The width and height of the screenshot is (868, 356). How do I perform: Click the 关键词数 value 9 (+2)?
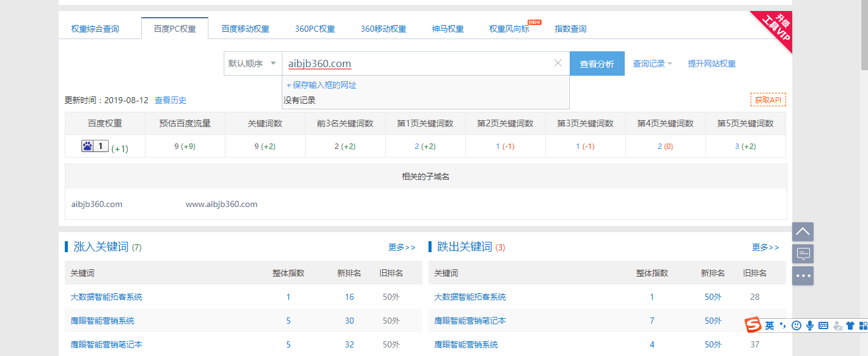click(x=265, y=147)
